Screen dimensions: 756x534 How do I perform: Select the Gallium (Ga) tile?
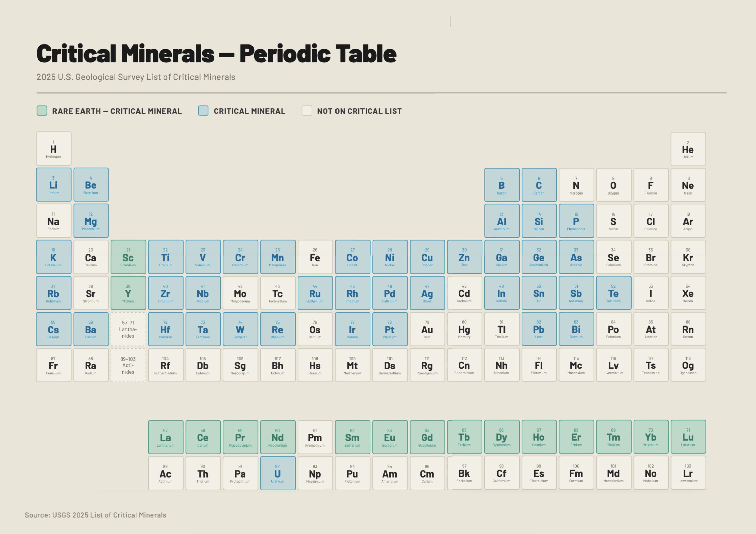502,257
